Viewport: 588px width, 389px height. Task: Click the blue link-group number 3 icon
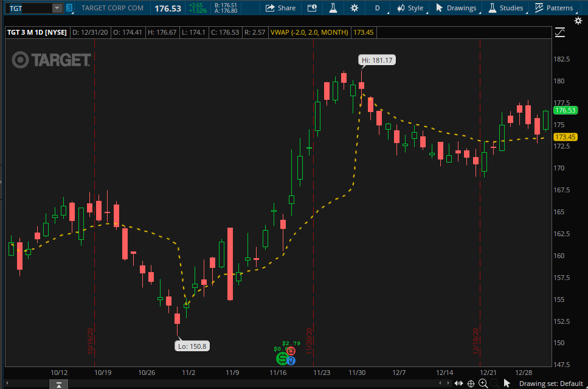click(69, 8)
